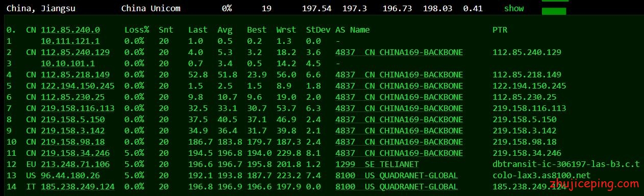Viewport: 644px width, 196px height.
Task: Open AS 4837 CHINA169-BACKBONE link in hop 10
Action: tap(399, 142)
